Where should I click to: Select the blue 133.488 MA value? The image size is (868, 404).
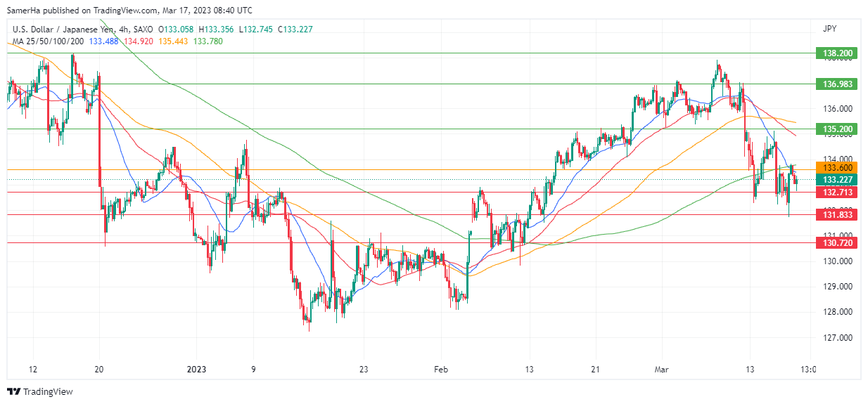(x=104, y=41)
